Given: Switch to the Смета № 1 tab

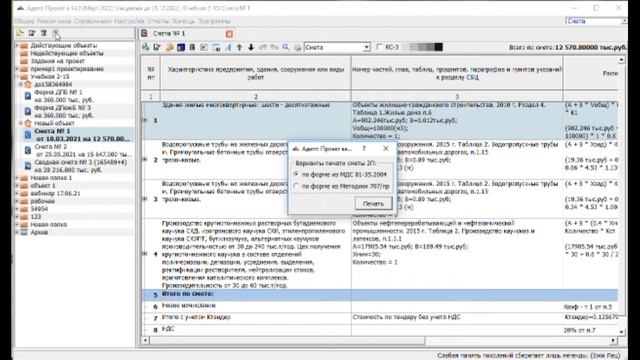Looking at the screenshot, I should (169, 33).
